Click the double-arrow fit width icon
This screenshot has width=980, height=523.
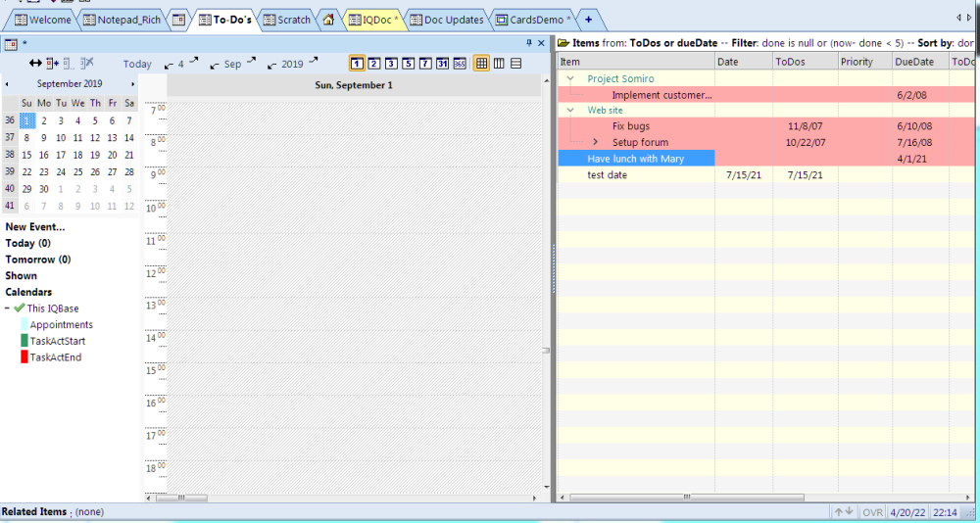(36, 64)
